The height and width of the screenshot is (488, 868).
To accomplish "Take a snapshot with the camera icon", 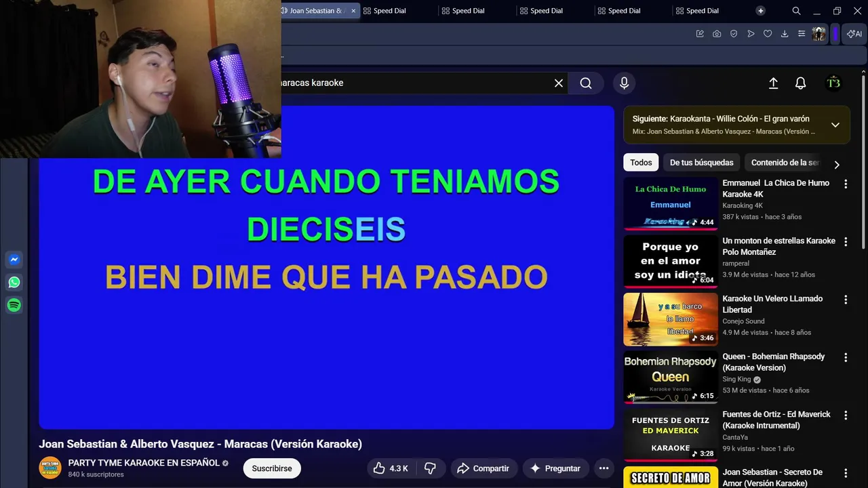I will pyautogui.click(x=717, y=34).
